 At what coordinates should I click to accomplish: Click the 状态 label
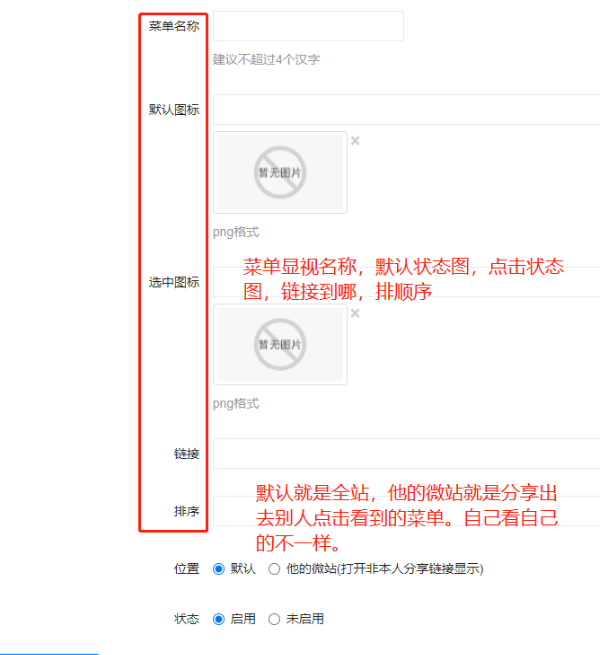tap(186, 619)
